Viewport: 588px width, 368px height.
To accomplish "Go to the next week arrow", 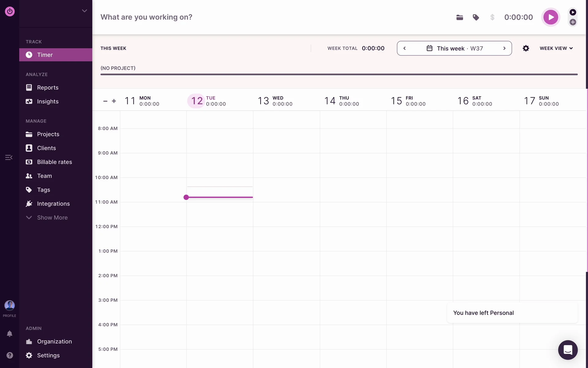I will 504,48.
